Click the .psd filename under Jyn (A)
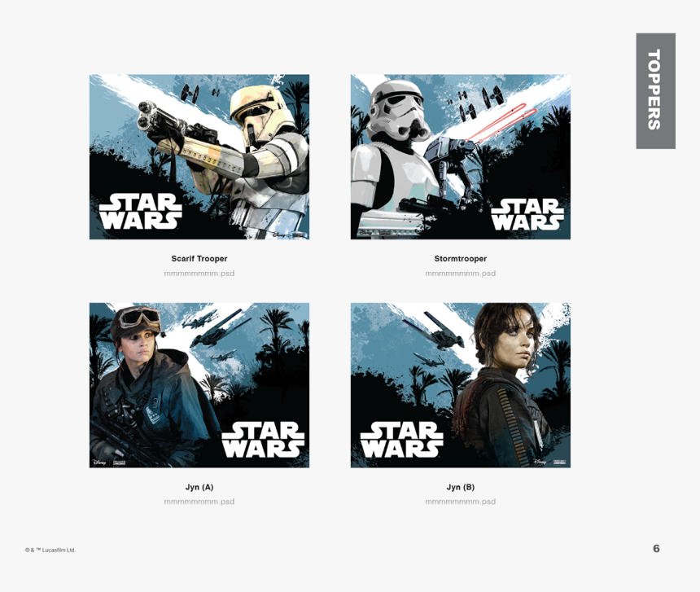 coord(199,502)
